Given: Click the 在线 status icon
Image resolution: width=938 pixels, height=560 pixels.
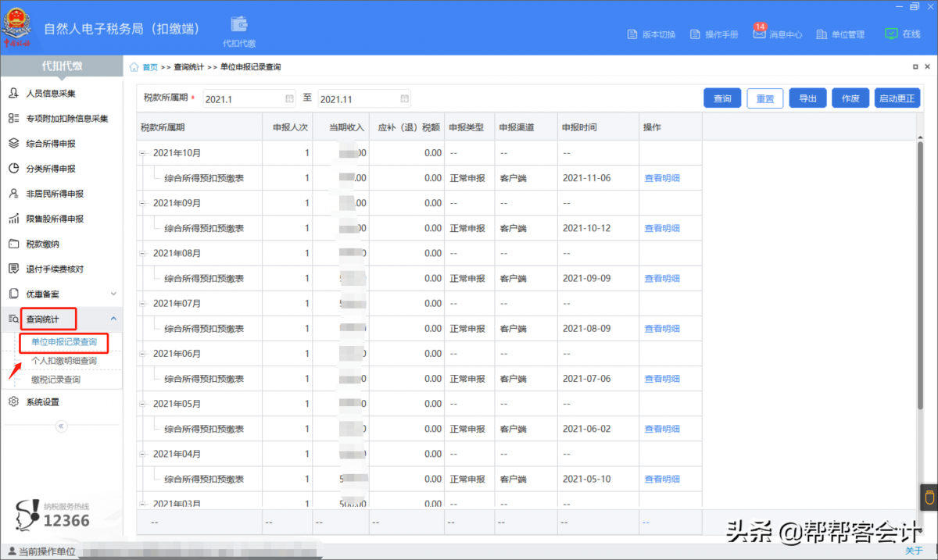Looking at the screenshot, I should coord(891,34).
